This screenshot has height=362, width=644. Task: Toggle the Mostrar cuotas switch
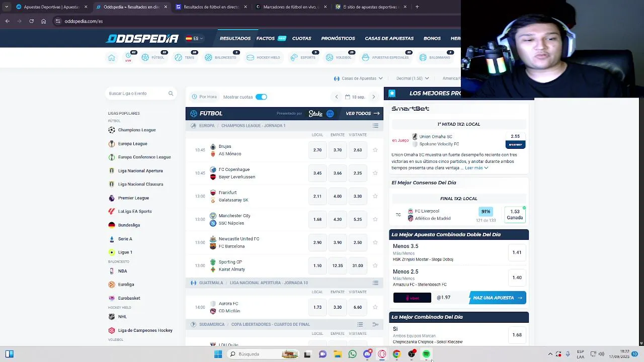click(x=261, y=97)
